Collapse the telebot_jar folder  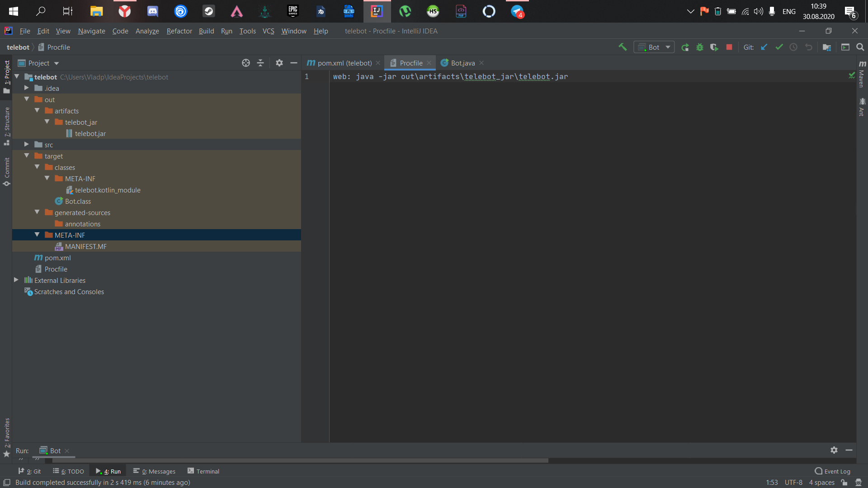click(x=47, y=122)
